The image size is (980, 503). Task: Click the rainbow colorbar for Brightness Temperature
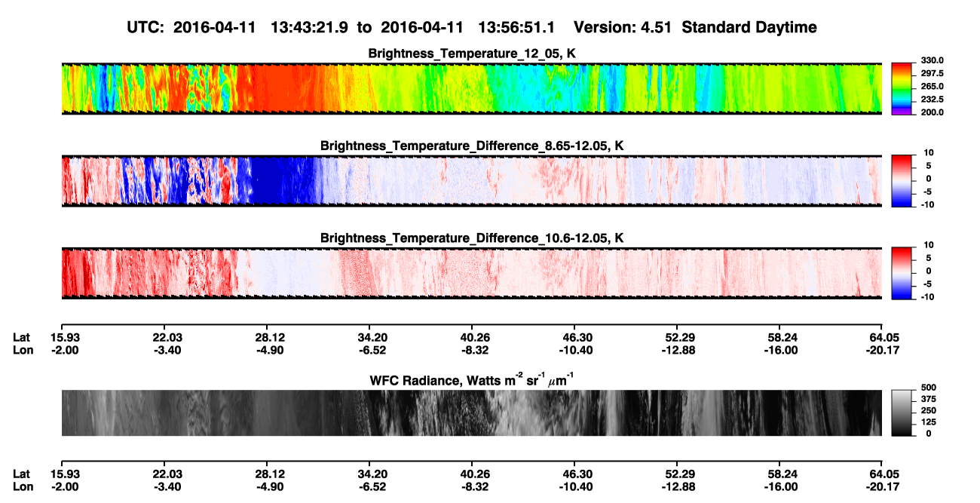[x=902, y=88]
